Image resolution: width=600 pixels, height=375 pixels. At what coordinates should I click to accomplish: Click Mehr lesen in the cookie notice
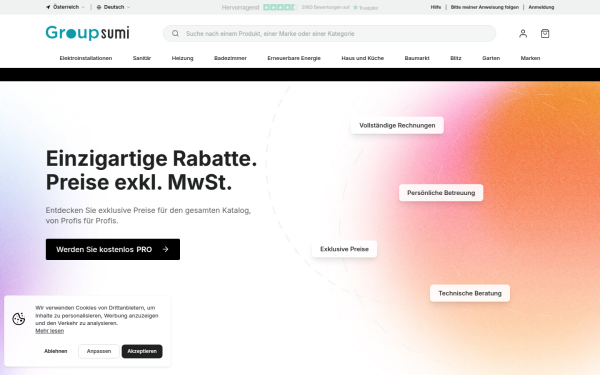point(49,331)
